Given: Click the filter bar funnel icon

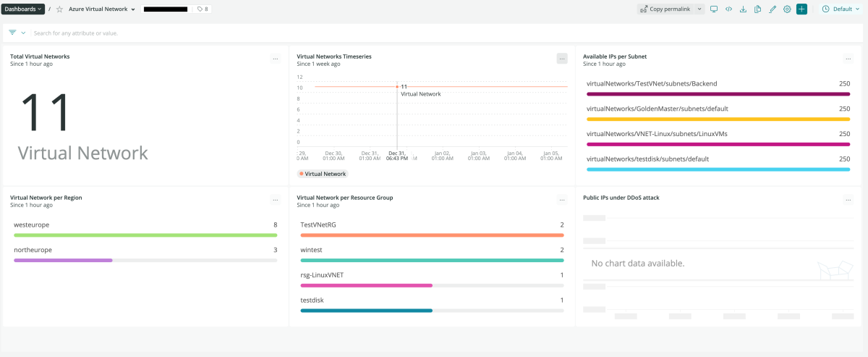Looking at the screenshot, I should tap(12, 33).
